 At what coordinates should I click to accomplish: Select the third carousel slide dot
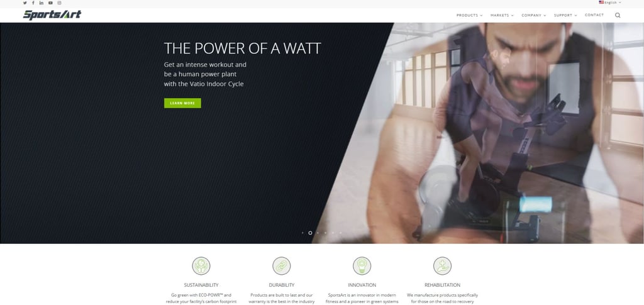[318, 233]
